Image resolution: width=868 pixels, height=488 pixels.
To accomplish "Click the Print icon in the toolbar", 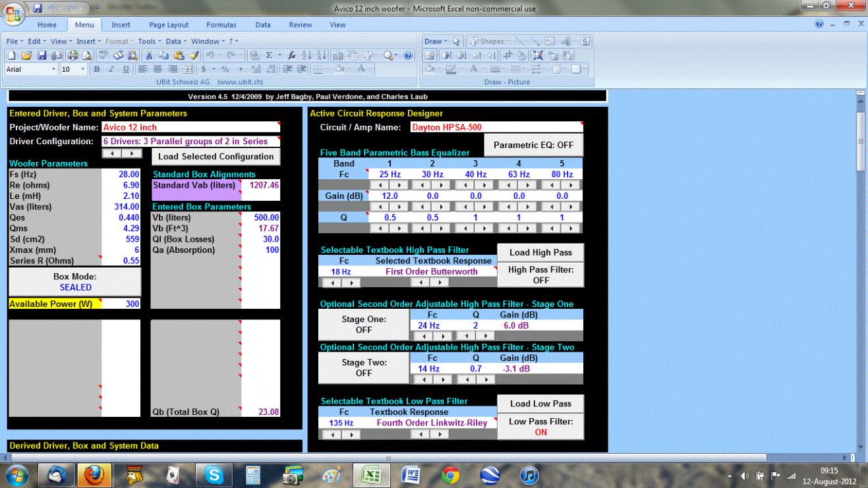I will coord(74,55).
